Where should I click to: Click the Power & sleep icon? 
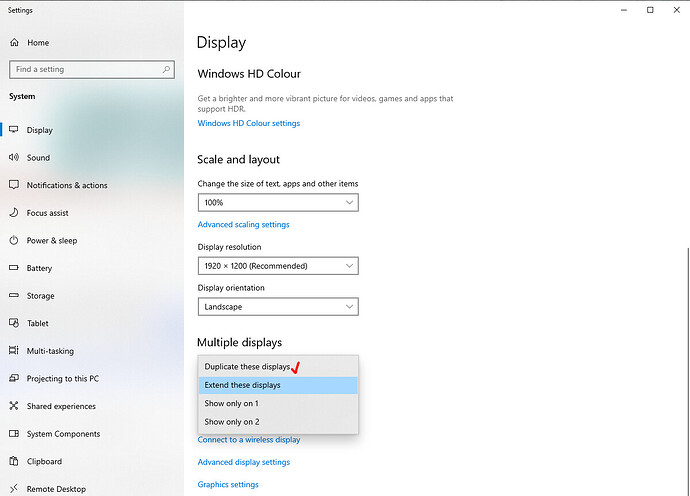(14, 241)
